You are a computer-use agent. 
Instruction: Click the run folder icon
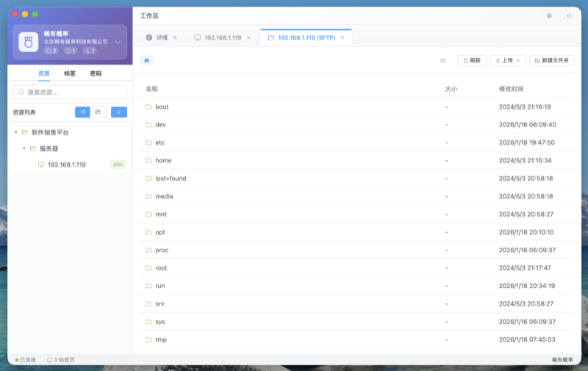148,286
